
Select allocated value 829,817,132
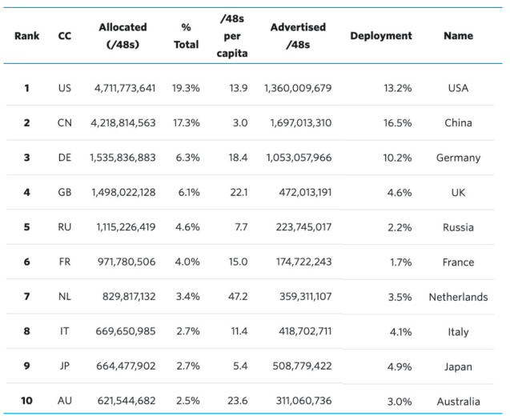point(129,297)
